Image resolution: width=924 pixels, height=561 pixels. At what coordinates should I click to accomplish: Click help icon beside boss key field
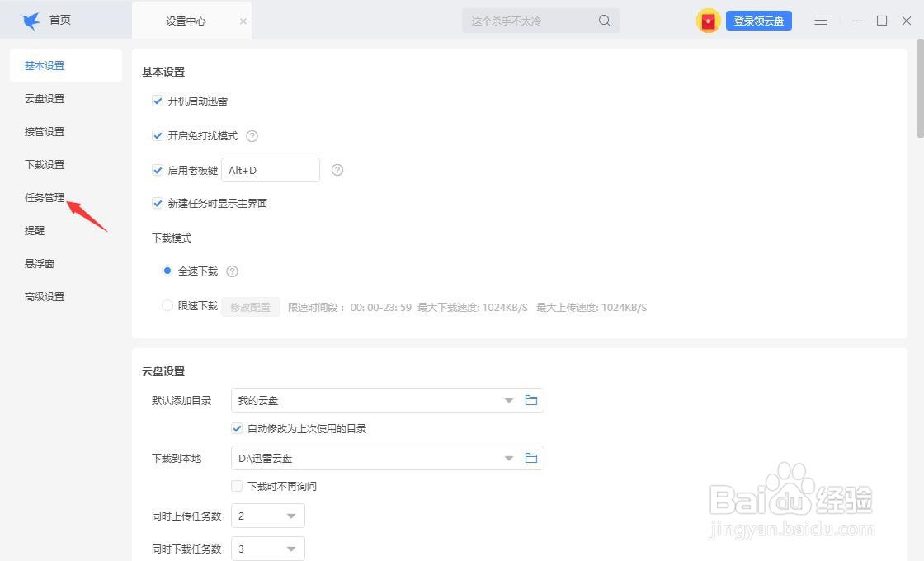click(337, 170)
